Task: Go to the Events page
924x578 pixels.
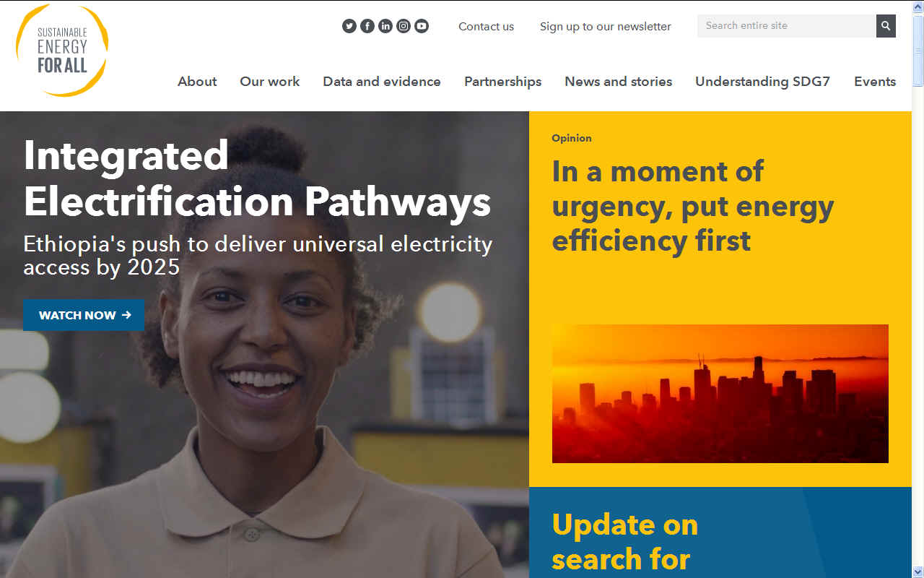Action: pyautogui.click(x=875, y=82)
